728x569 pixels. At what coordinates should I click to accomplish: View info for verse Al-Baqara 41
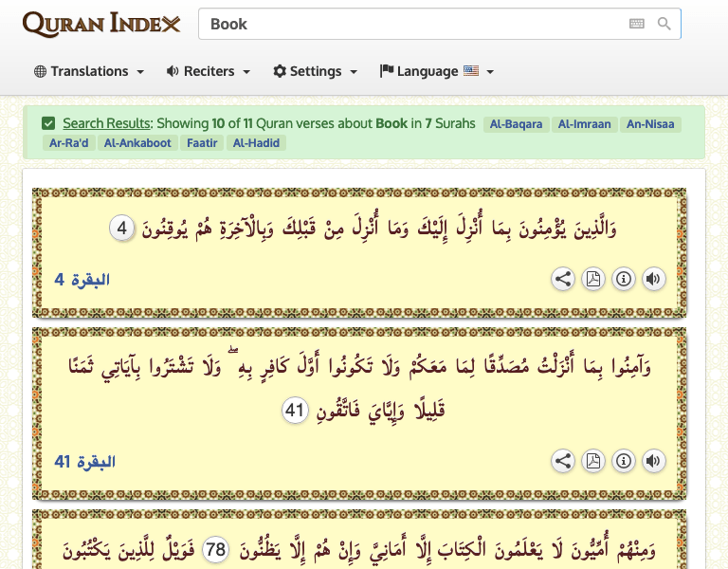click(x=623, y=461)
